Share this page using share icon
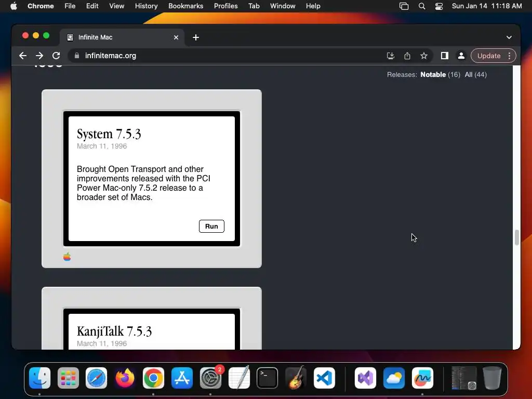This screenshot has width=532, height=399. pyautogui.click(x=407, y=56)
